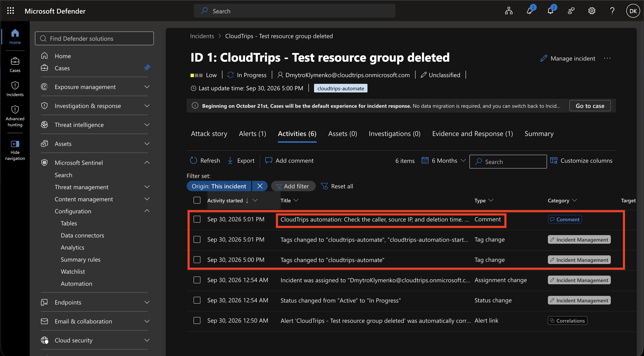This screenshot has height=356, width=644.
Task: Check the Status changed row checkbox
Action: coord(197,300)
